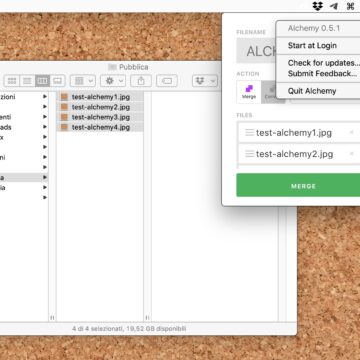Viewport: 360px width, 360px height.
Task: Open the Finder arrange-by dropdown
Action: pyautogui.click(x=83, y=81)
